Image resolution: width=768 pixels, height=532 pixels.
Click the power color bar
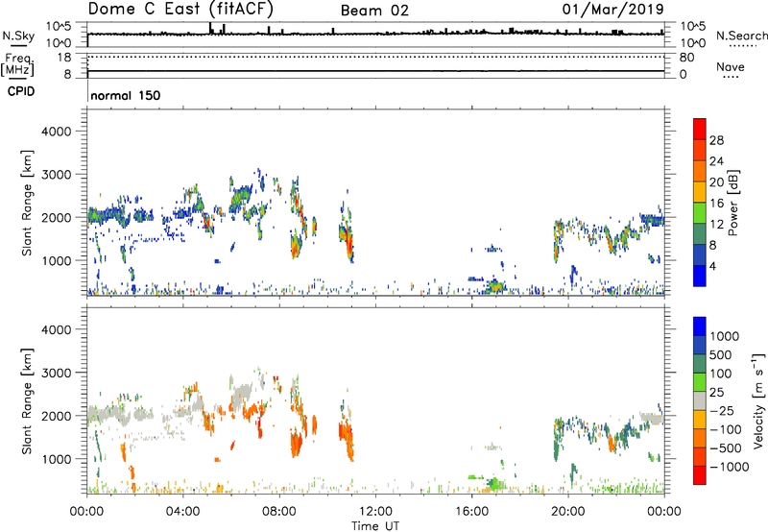[x=700, y=203]
